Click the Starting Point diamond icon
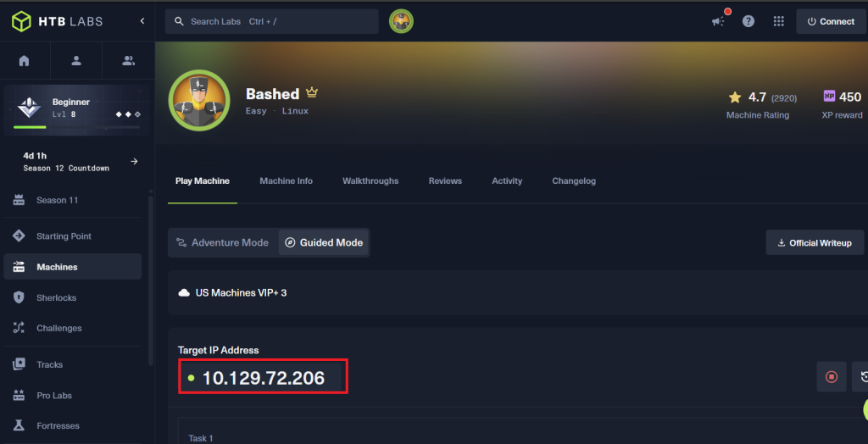The width and height of the screenshot is (868, 444). [19, 236]
